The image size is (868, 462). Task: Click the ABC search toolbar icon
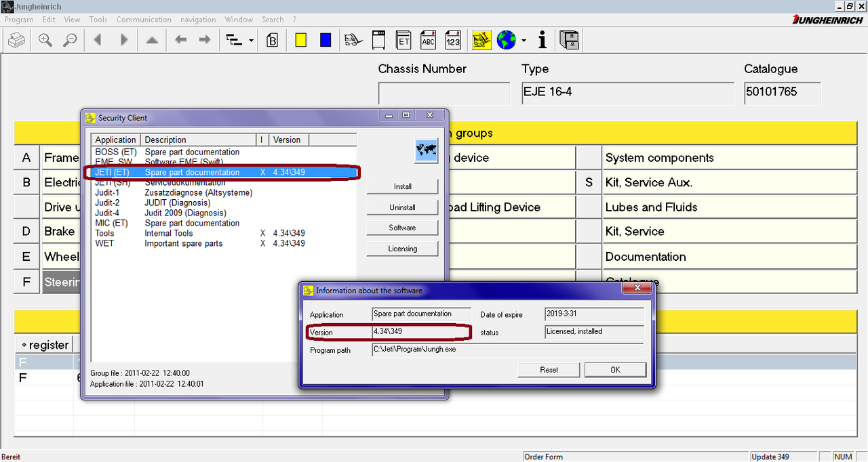(428, 41)
